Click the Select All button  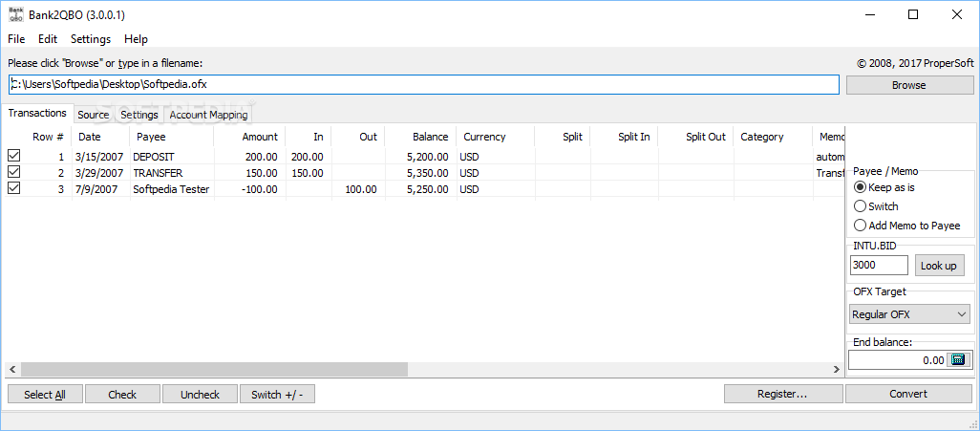point(44,394)
